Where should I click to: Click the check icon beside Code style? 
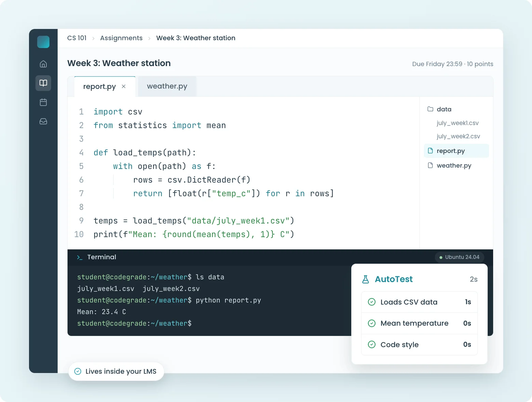pyautogui.click(x=372, y=344)
